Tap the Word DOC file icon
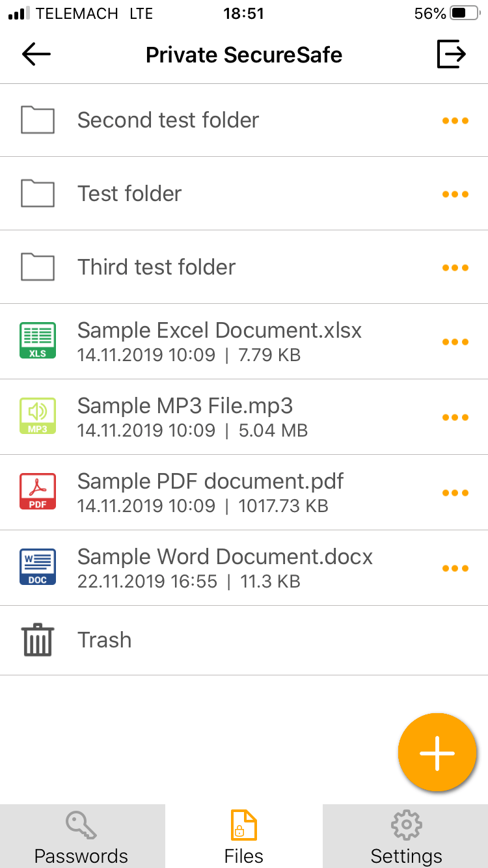488x868 pixels. tap(38, 567)
